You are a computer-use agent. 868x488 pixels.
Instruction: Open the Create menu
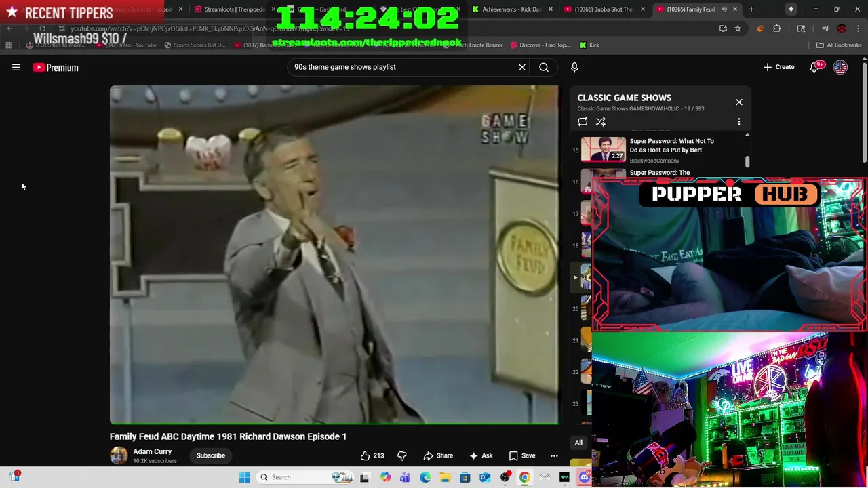[778, 67]
